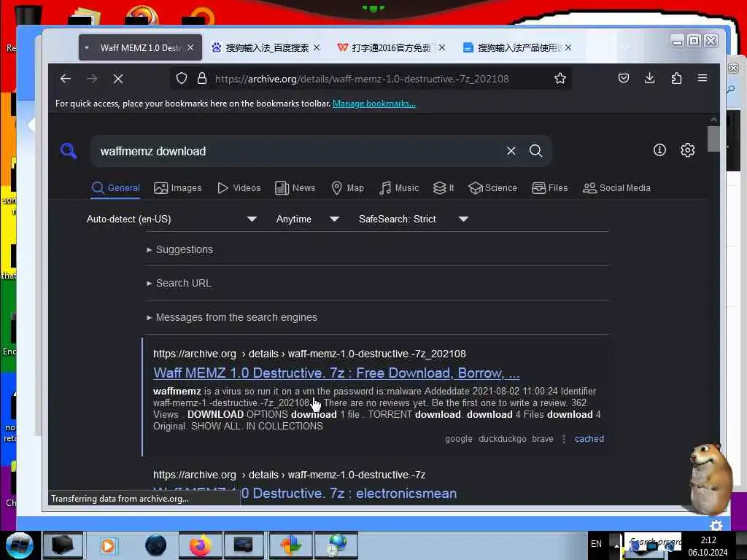
Task: Stop loading the page with the X button
Action: pos(118,79)
